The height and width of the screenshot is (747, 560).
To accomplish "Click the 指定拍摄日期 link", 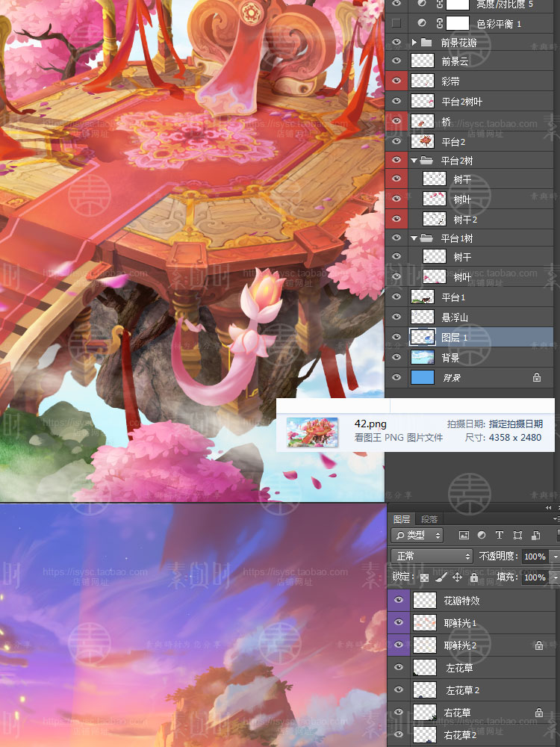I will [516, 424].
